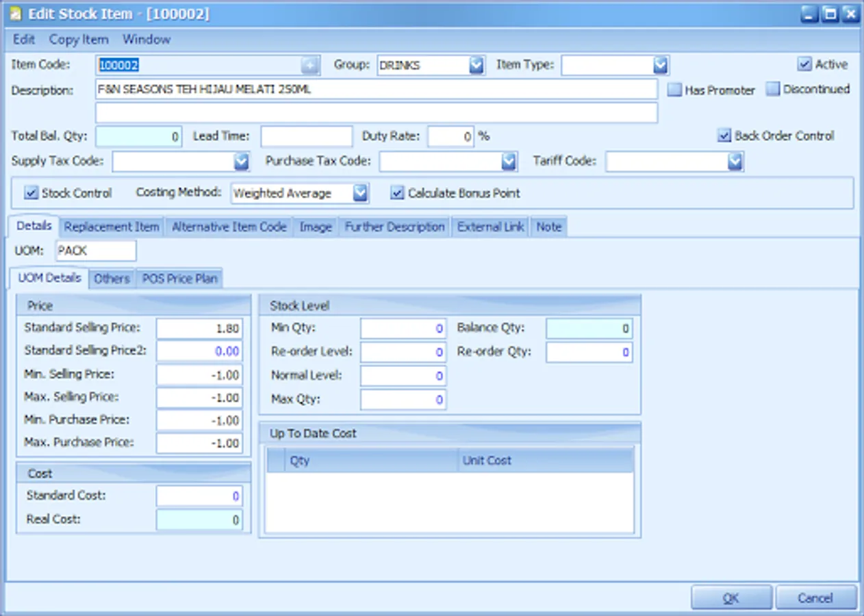Expand the Costing Method dropdown
Viewport: 864px width, 616px height.
pos(361,193)
